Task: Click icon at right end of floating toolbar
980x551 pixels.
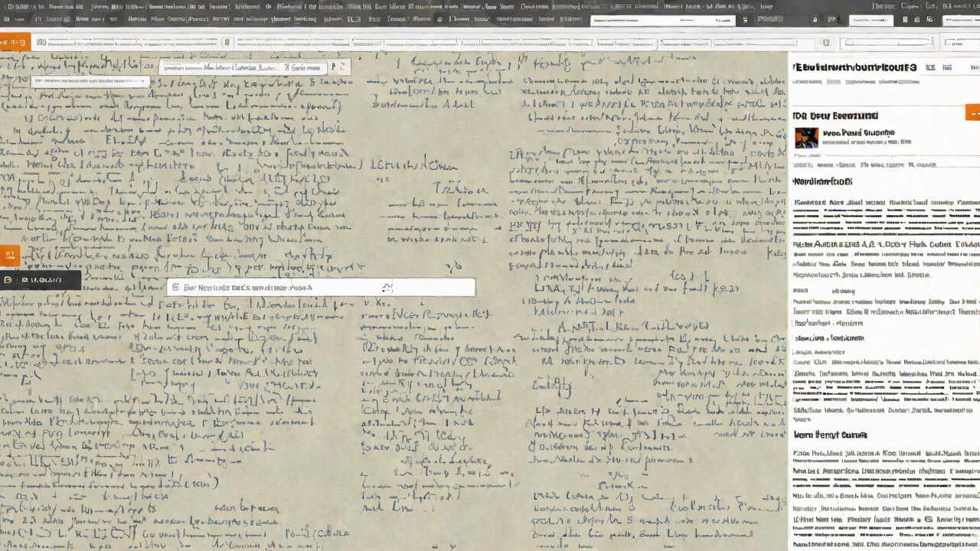Action: (x=342, y=67)
